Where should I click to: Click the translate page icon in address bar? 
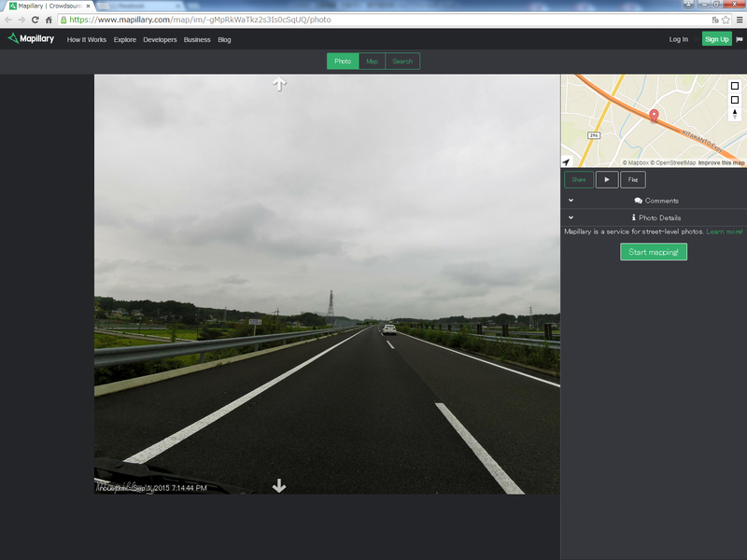click(x=714, y=20)
